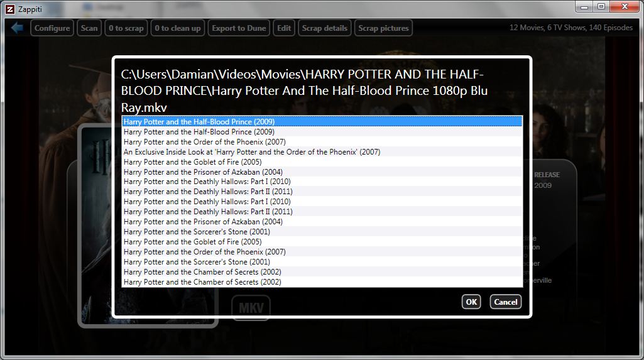Select the unhighlighted 'Half-Blood Prince (2009)' row
This screenshot has height=360, width=644.
[322, 132]
